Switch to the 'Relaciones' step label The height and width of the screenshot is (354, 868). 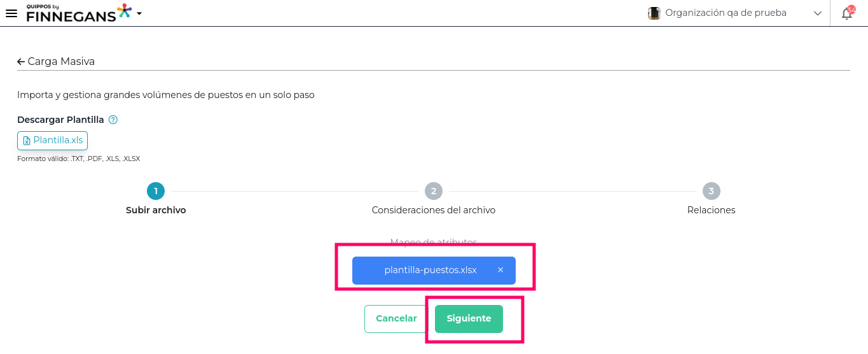(x=711, y=210)
